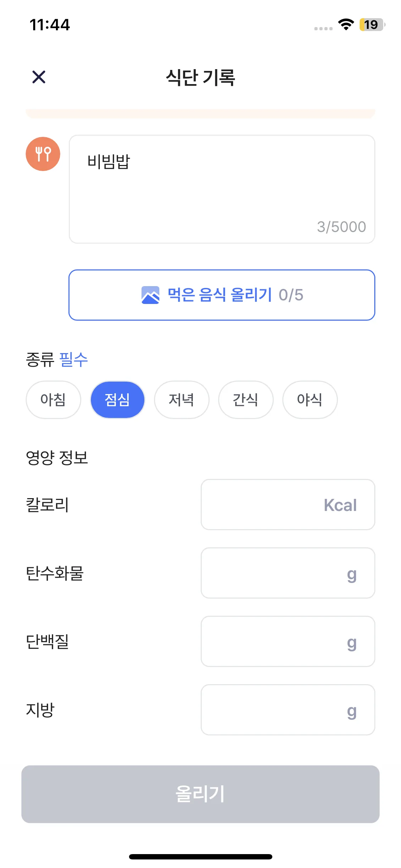Viewport: 401px width, 868px height.
Task: Tap the 3/5000 character counter
Action: pos(341,227)
